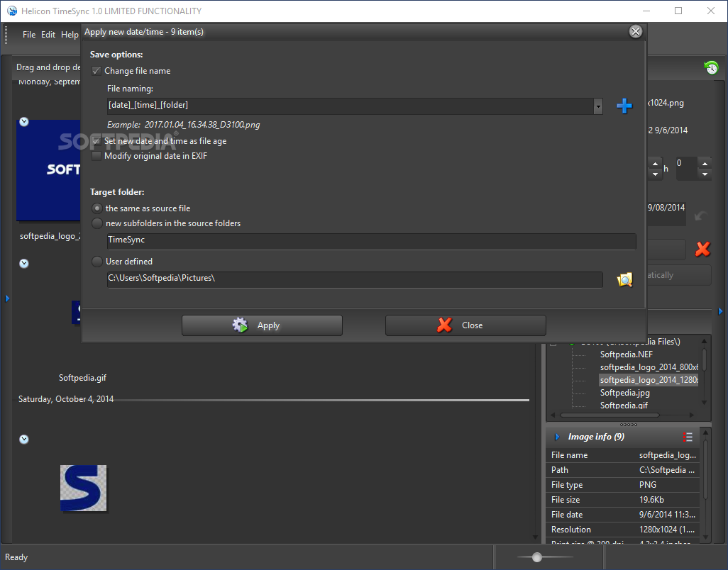Click the File date 9/6/2014 row
The width and height of the screenshot is (728, 570).
pyautogui.click(x=624, y=515)
